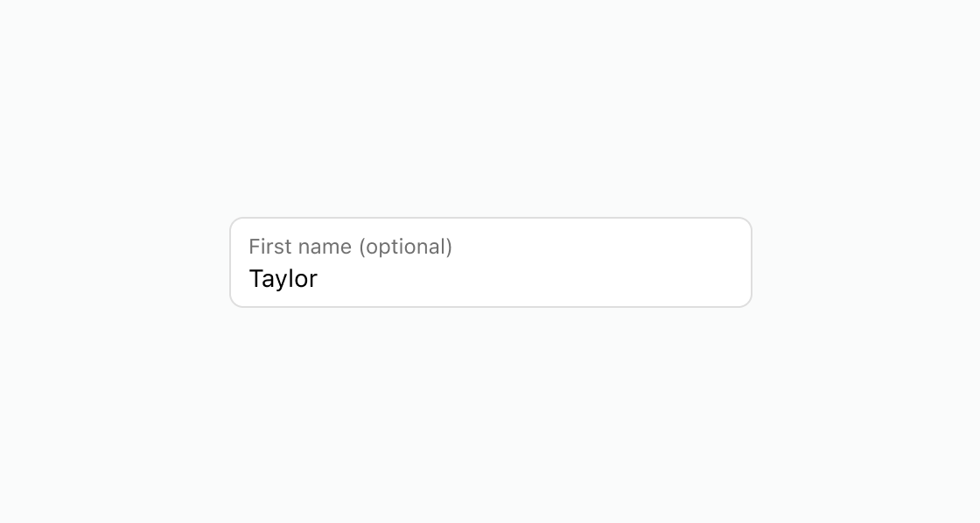Screen dimensions: 980x523
Task: Set cursor at end of "Taylor"
Action: pyautogui.click(x=318, y=279)
